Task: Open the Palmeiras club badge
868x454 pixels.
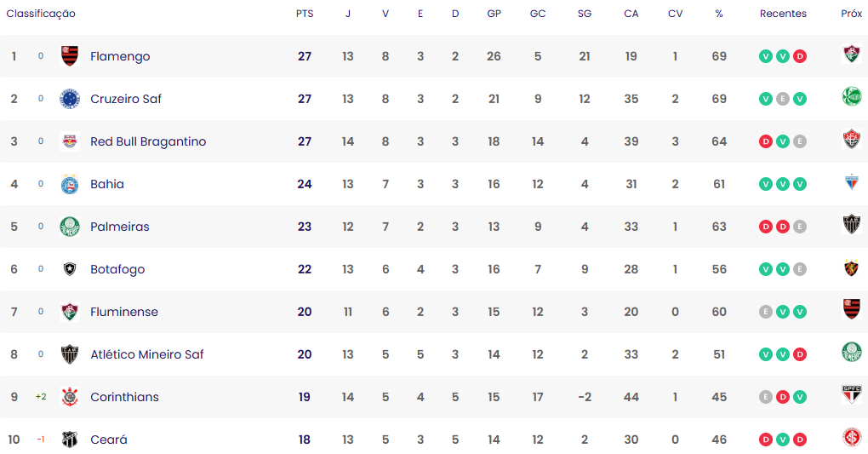Action: pyautogui.click(x=69, y=227)
